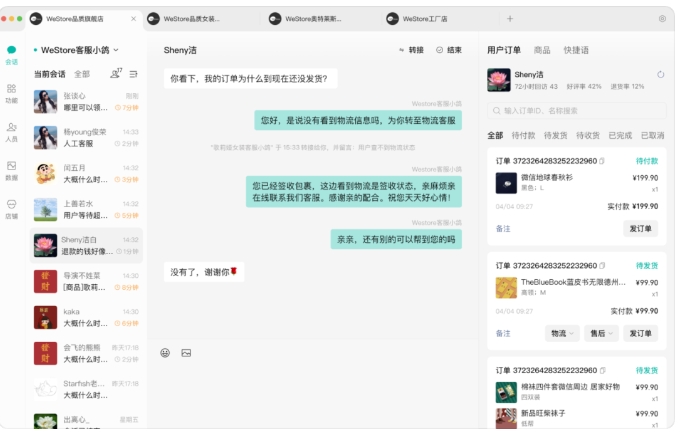The width and height of the screenshot is (680, 438).
Task: Click Sheny洁 lotus avatar in order panel
Action: 499,80
